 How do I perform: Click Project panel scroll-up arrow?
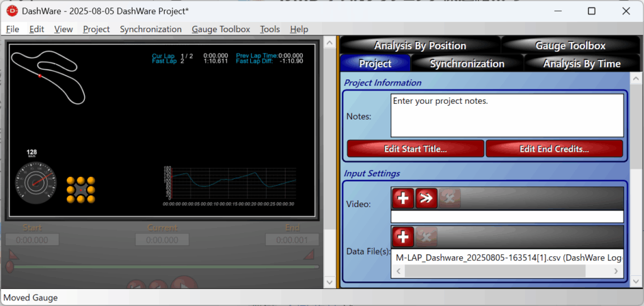(635, 78)
